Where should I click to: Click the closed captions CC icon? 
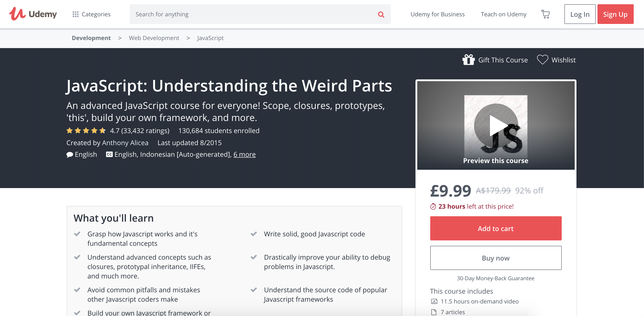[x=109, y=154]
